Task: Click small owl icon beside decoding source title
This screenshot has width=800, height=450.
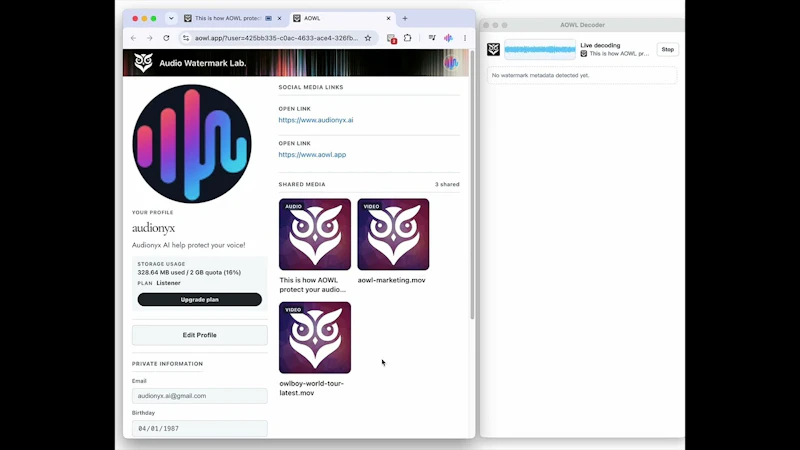Action: click(584, 54)
